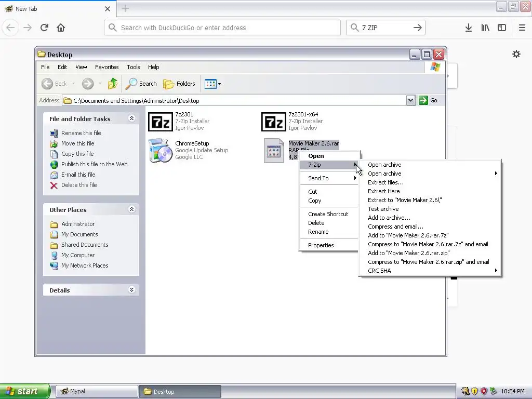Click the Go button
Viewport: 532px width, 399px height.
428,100
